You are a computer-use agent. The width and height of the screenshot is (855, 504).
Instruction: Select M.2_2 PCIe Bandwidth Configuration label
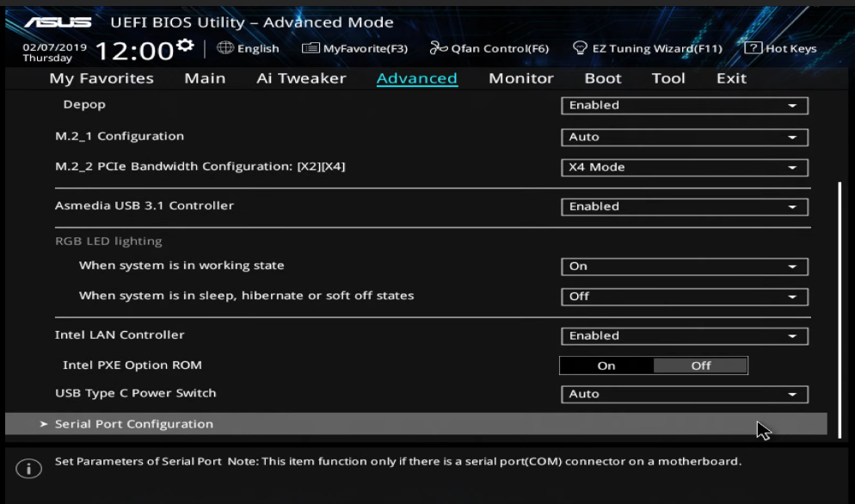pyautogui.click(x=200, y=166)
